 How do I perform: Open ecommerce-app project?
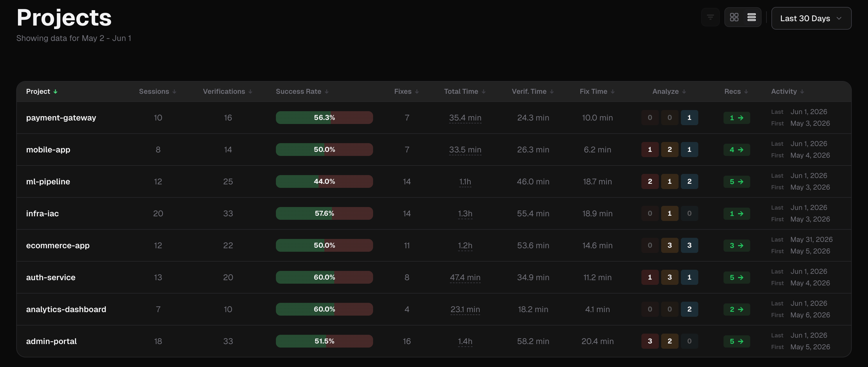(x=58, y=246)
